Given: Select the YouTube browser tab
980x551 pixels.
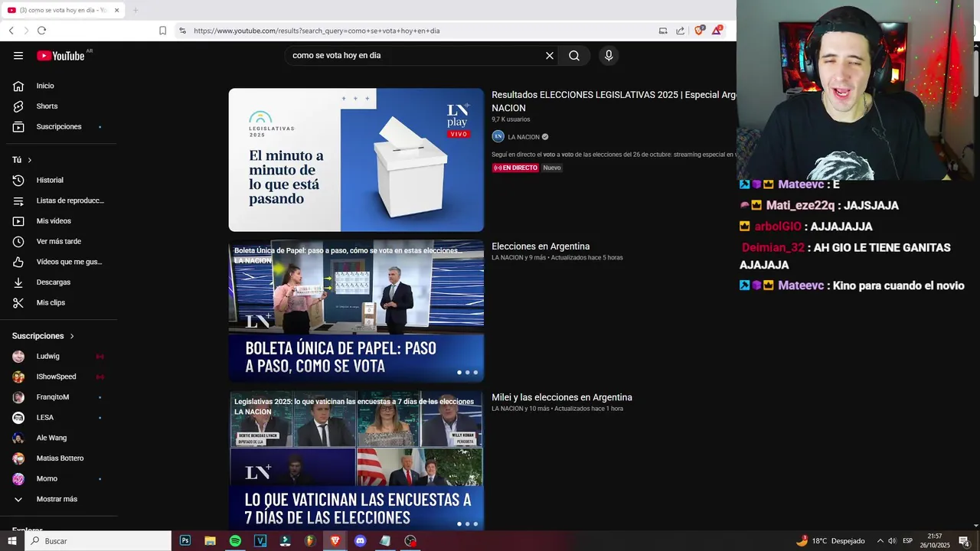Looking at the screenshot, I should pyautogui.click(x=63, y=10).
